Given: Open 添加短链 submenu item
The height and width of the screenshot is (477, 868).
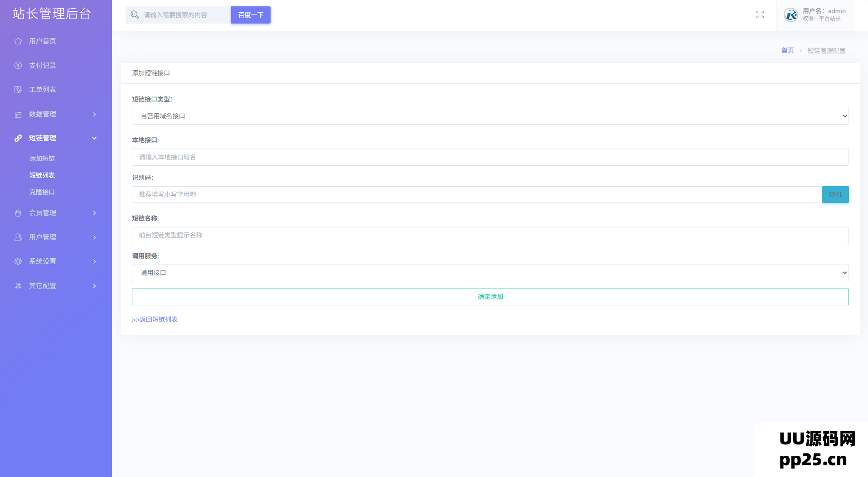Looking at the screenshot, I should 42,159.
